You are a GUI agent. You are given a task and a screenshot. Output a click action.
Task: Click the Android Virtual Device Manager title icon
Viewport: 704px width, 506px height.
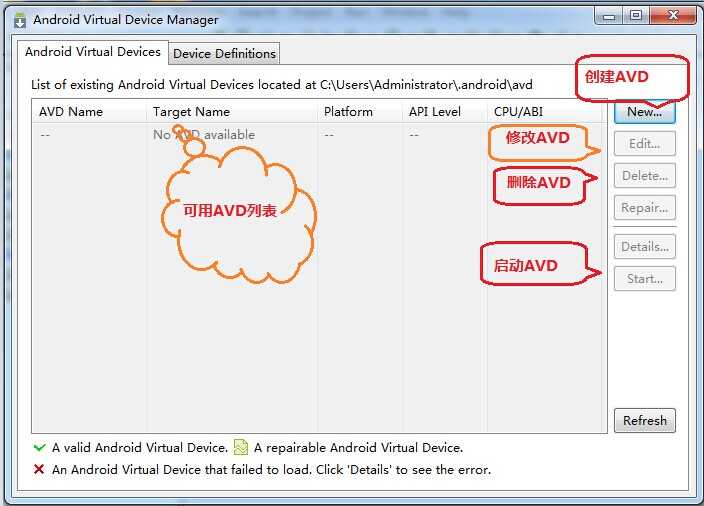point(20,20)
